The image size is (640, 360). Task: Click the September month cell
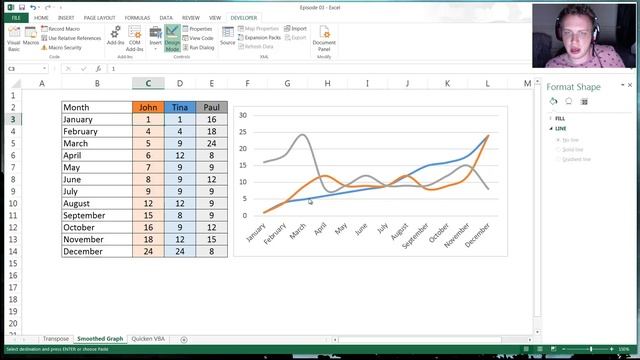[x=97, y=216]
